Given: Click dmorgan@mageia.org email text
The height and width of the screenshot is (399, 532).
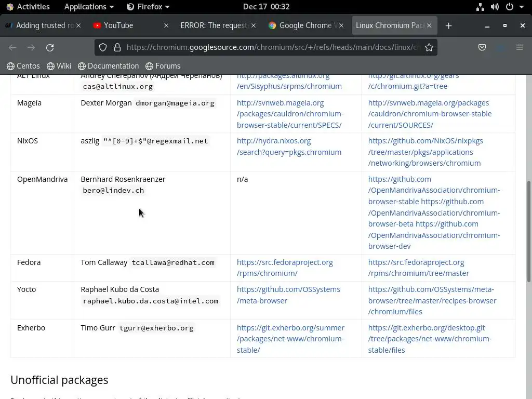Looking at the screenshot, I should point(175,103).
